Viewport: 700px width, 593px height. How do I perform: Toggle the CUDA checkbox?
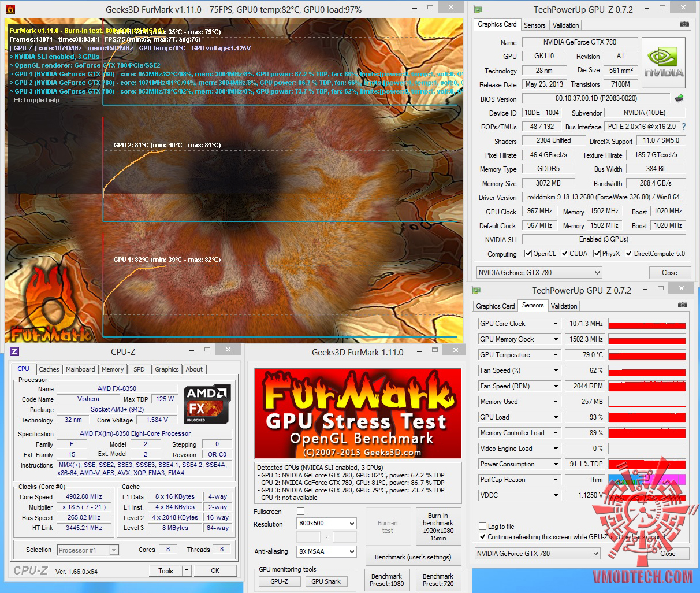[x=564, y=254]
